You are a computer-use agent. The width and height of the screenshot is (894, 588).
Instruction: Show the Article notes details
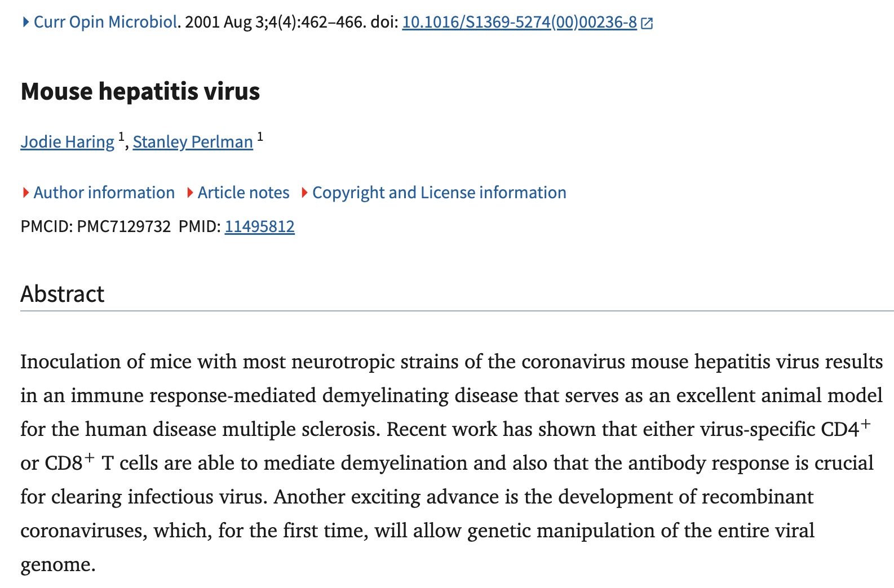pyautogui.click(x=243, y=193)
